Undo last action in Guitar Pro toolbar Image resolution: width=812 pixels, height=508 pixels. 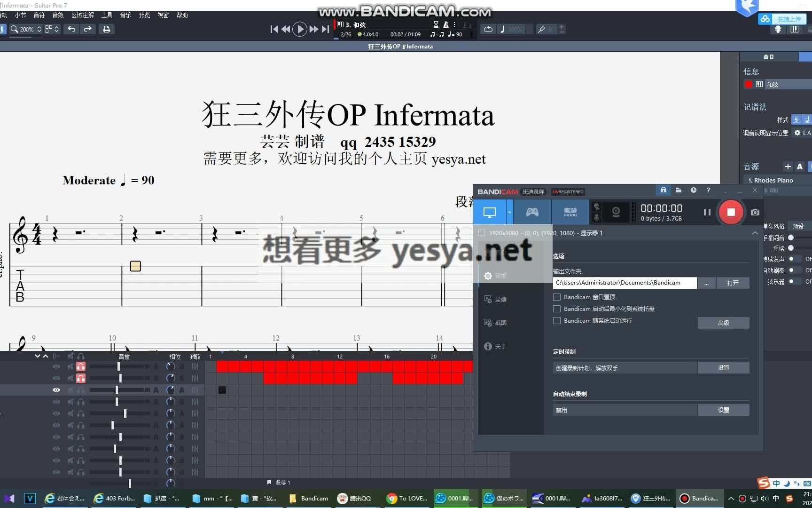tap(71, 29)
